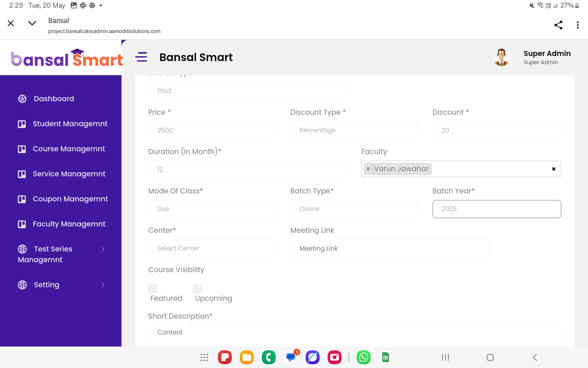Open the browser three-dot overflow menu

tap(578, 25)
